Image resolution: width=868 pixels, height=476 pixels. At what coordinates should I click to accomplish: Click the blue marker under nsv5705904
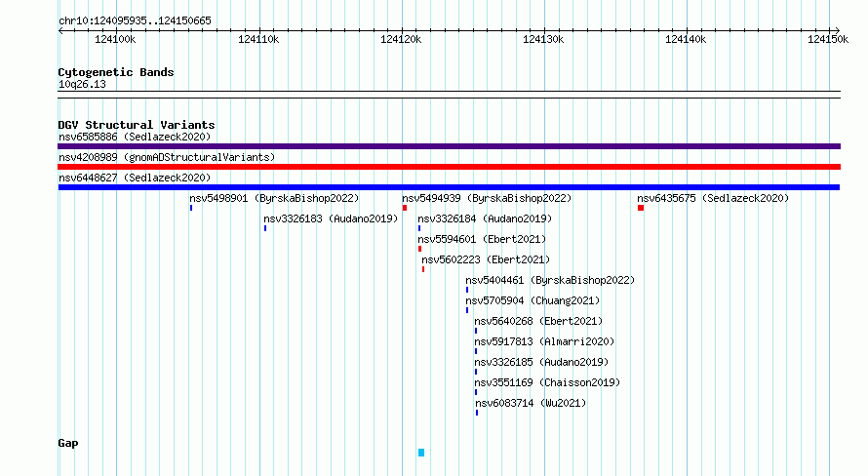tap(466, 310)
